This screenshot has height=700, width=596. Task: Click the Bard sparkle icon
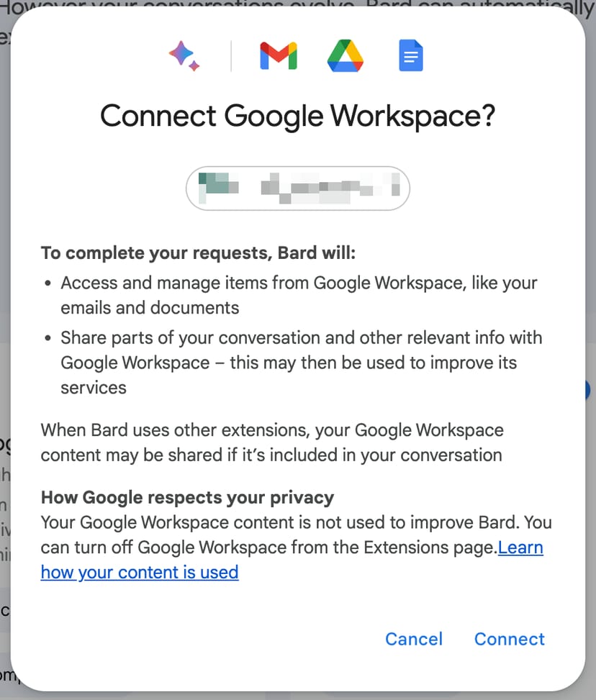[184, 55]
